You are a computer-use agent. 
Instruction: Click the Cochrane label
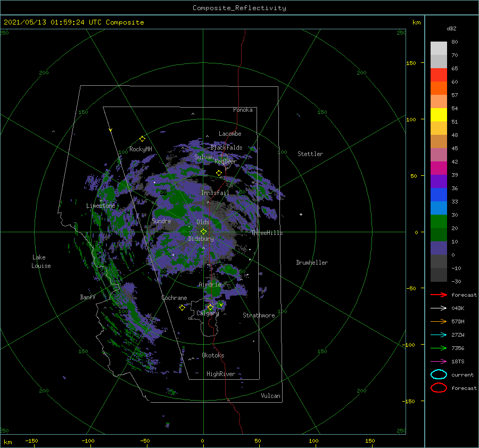(174, 298)
